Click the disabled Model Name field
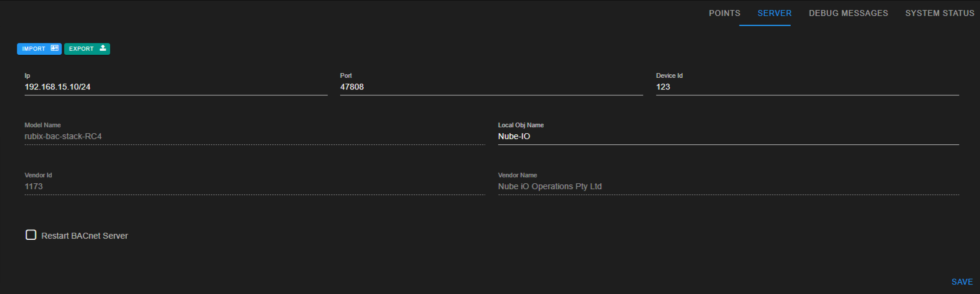 pyautogui.click(x=255, y=136)
